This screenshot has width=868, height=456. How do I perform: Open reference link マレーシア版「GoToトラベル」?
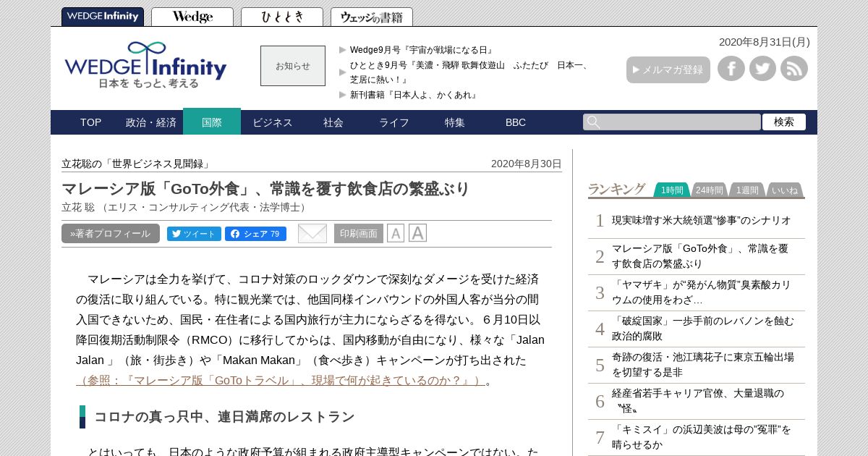[x=281, y=381]
